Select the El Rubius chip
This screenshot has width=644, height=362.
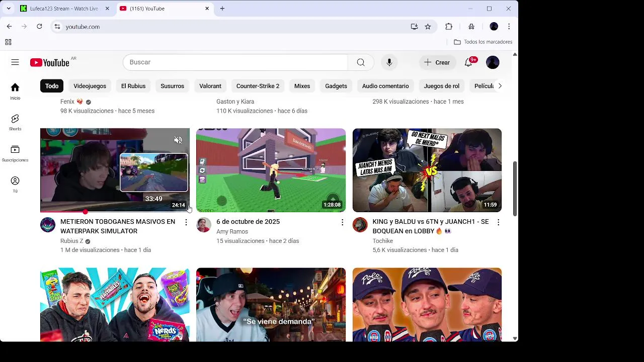tap(133, 86)
